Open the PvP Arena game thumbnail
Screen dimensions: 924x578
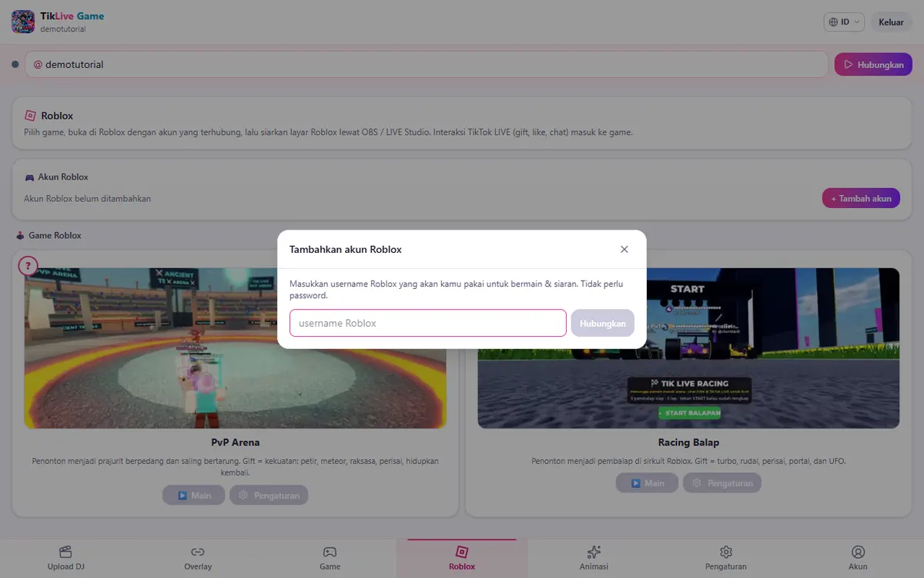tap(235, 348)
